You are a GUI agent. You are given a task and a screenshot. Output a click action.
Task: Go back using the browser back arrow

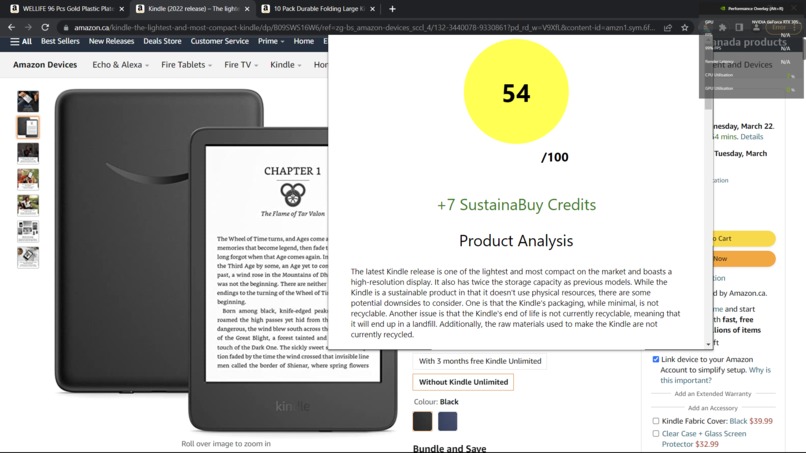11,27
